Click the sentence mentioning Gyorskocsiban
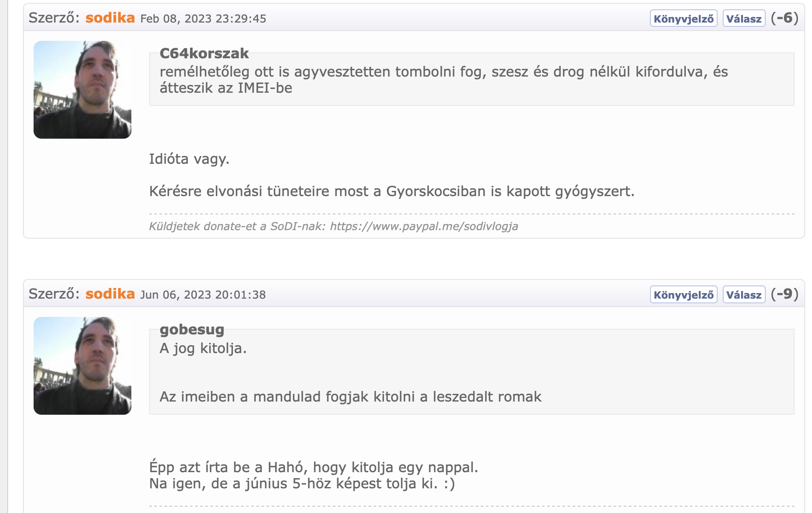Image resolution: width=812 pixels, height=513 pixels. 392,191
